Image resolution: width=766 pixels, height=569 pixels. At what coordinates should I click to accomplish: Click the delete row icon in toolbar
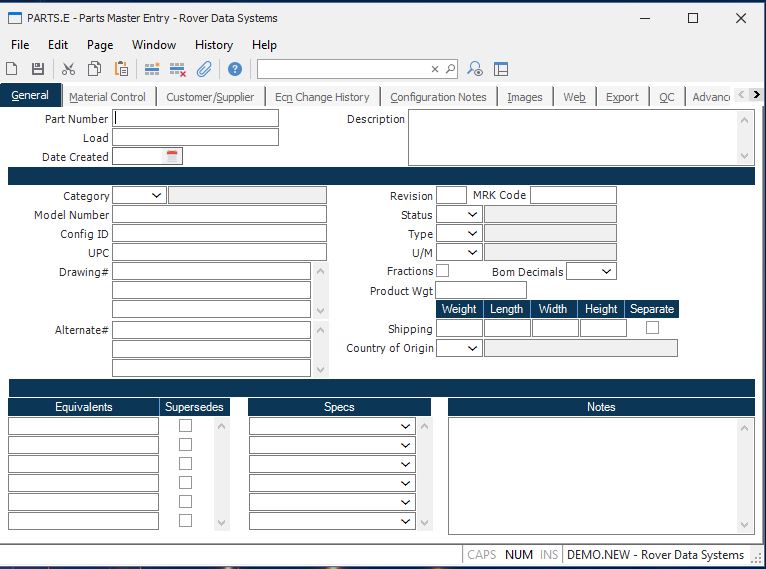[x=178, y=69]
